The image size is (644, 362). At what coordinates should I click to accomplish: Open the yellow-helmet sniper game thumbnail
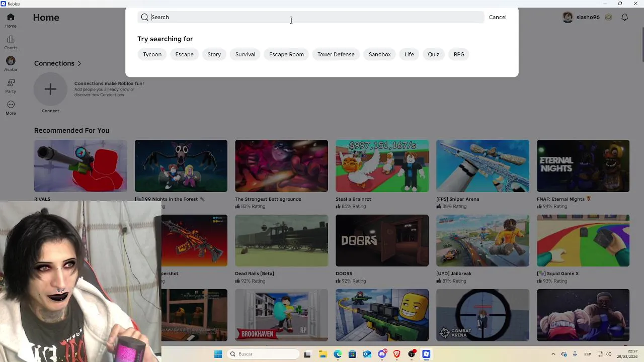[382, 315]
